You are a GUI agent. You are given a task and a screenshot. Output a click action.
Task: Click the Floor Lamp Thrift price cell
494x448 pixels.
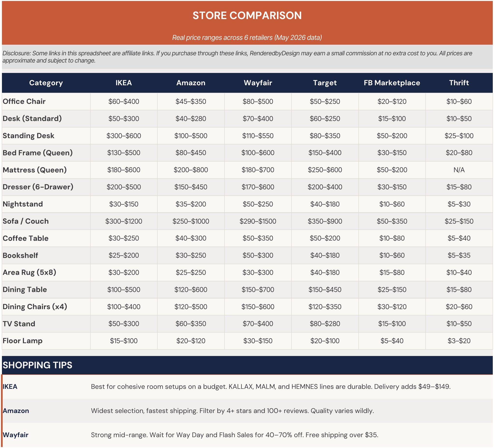pyautogui.click(x=459, y=341)
